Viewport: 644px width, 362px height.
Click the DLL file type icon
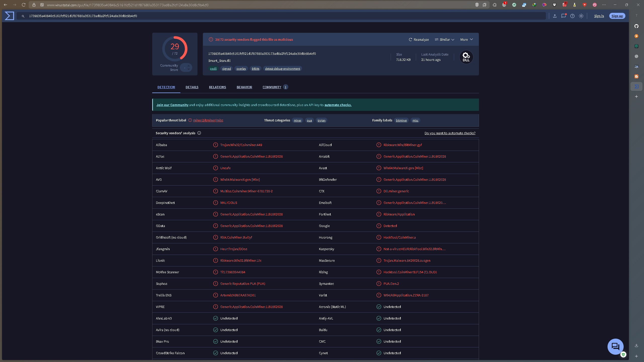(x=466, y=57)
